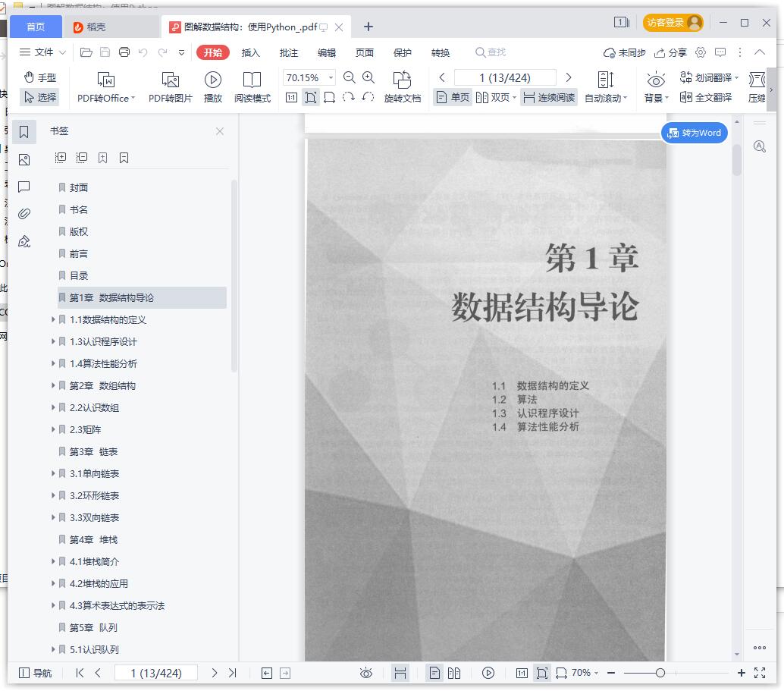784x691 pixels.
Task: Activate the Select tool
Action: pyautogui.click(x=40, y=97)
